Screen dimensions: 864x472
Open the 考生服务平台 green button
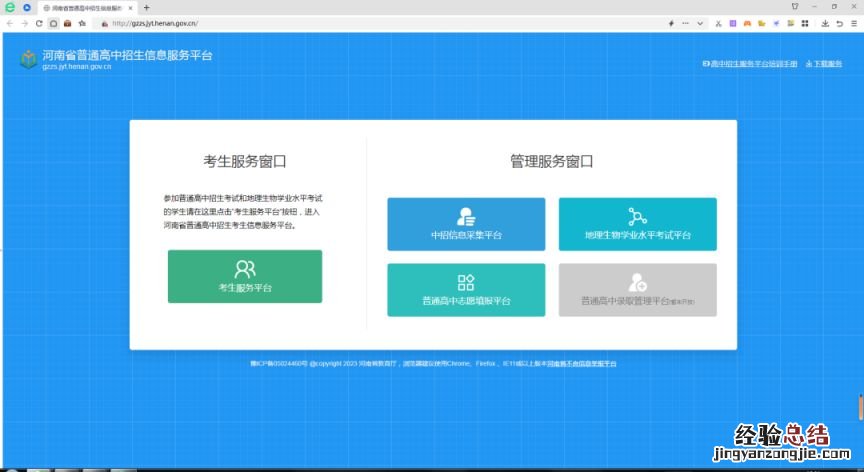[245, 276]
